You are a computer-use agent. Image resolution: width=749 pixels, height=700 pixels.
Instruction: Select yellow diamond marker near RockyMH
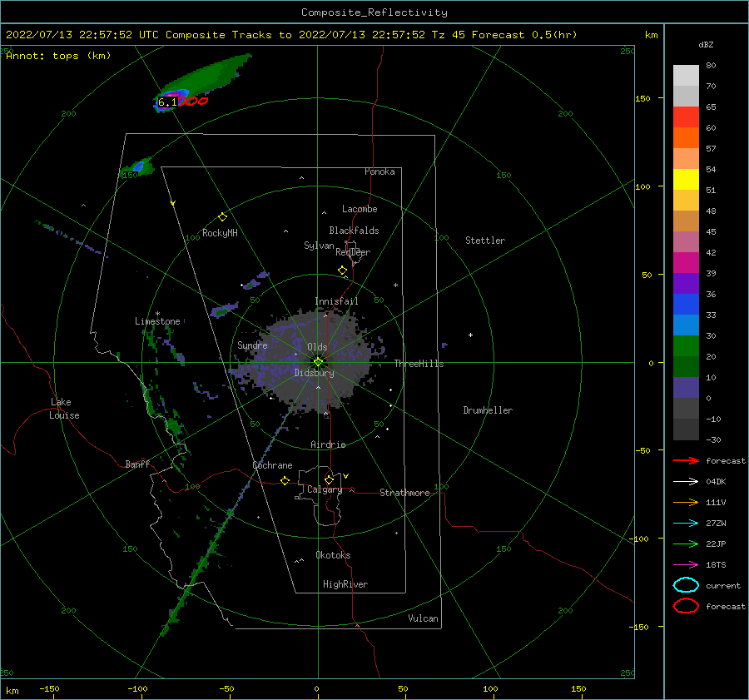click(x=222, y=217)
